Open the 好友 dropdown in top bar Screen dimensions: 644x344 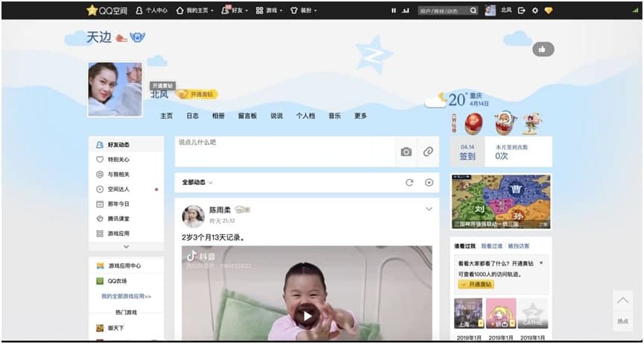pos(235,10)
